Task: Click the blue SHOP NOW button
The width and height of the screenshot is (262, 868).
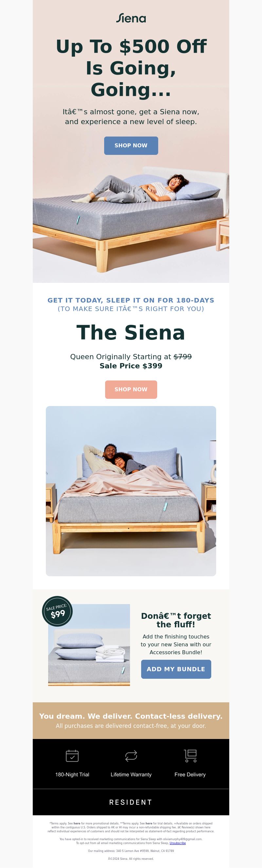Action: coord(131,146)
